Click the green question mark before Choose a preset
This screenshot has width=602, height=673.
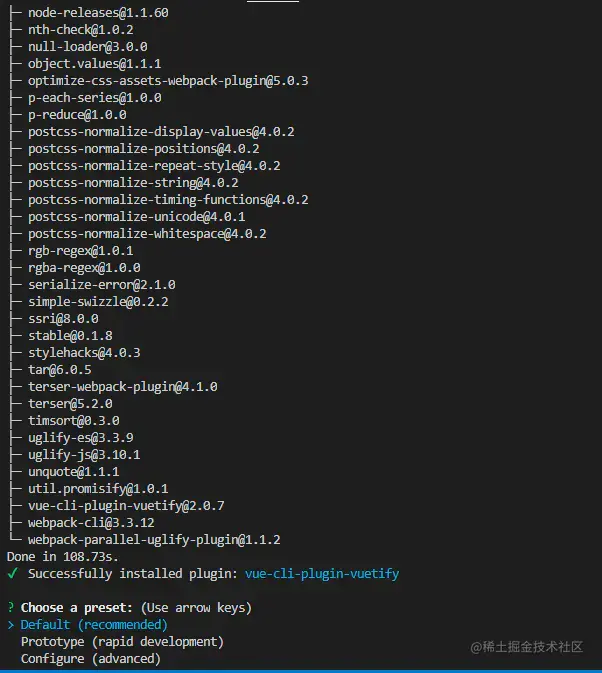coord(10,608)
